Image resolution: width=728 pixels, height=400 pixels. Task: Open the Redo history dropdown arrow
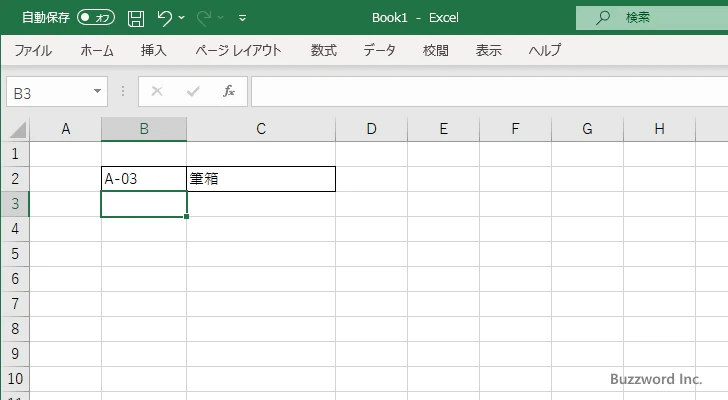[221, 18]
